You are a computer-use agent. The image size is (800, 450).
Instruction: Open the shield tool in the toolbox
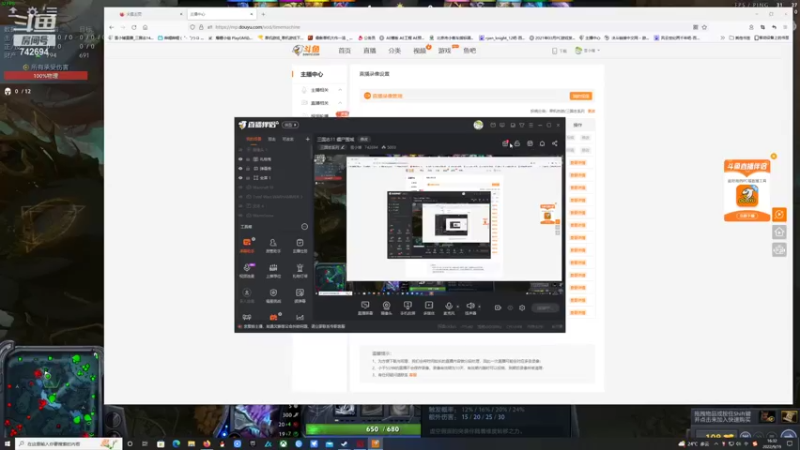click(273, 294)
